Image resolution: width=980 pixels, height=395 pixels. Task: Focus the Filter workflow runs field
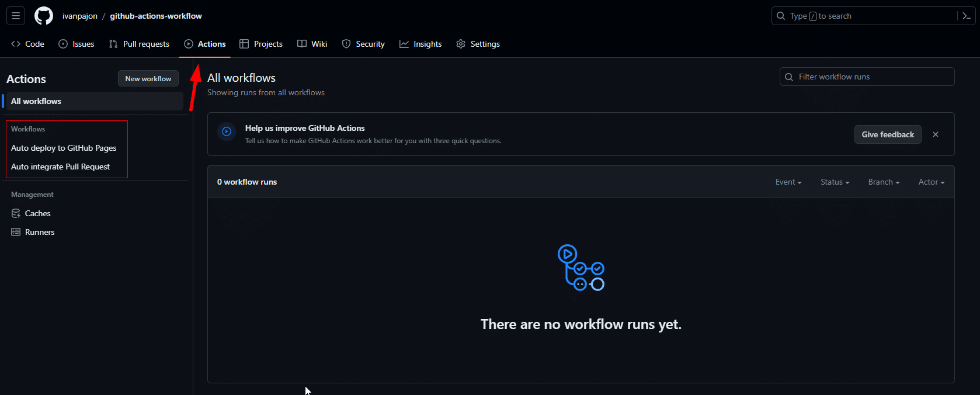(867, 77)
